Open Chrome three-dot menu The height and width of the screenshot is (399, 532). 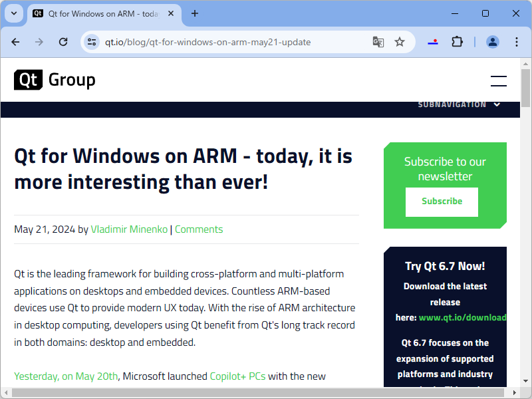point(517,42)
